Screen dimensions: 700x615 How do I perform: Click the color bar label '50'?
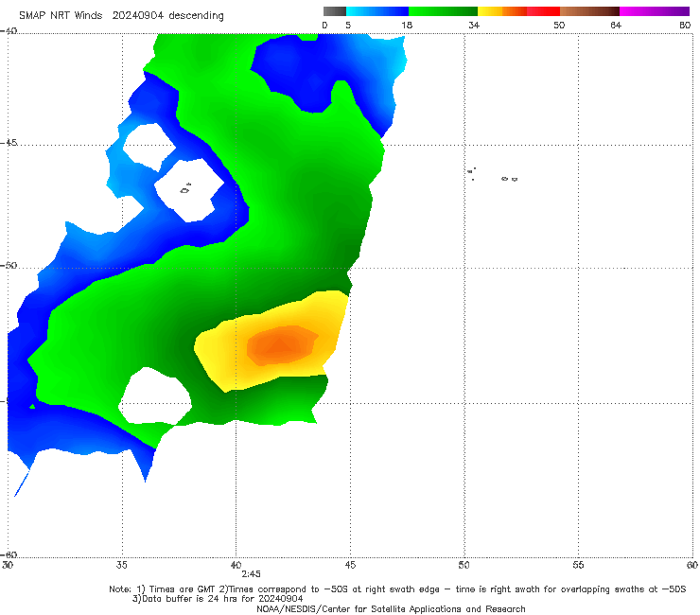559,26
